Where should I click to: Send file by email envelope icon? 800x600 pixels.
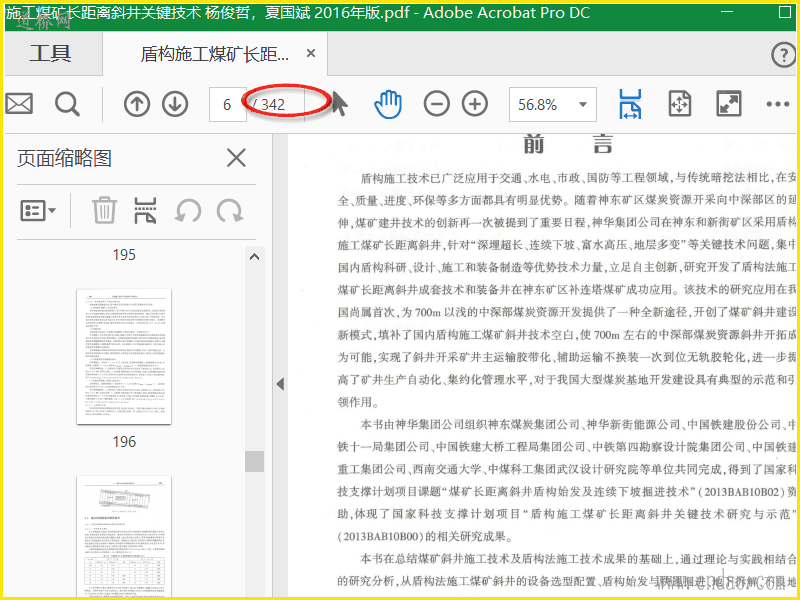[x=19, y=104]
